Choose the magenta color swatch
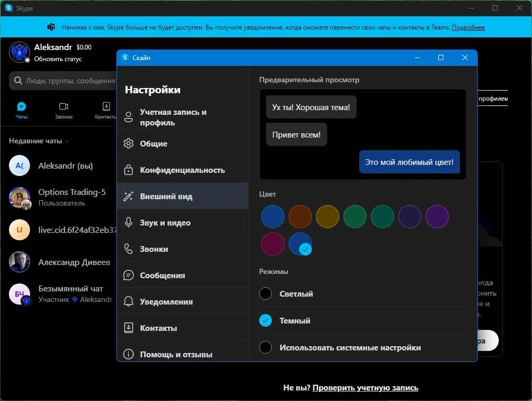Screen dimensions: 532x401 tap(273, 244)
